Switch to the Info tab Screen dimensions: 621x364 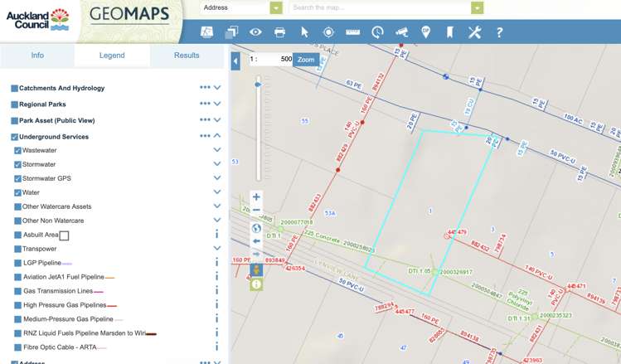click(37, 56)
